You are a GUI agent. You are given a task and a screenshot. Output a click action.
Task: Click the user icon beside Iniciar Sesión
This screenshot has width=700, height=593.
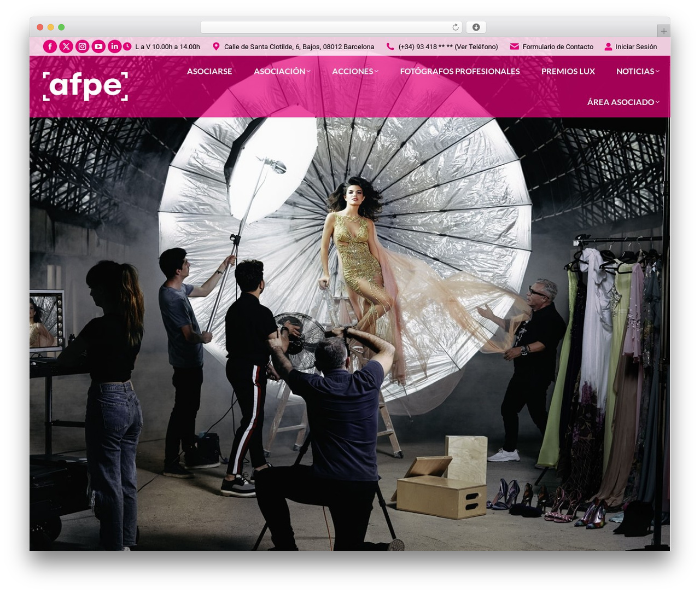click(x=608, y=46)
